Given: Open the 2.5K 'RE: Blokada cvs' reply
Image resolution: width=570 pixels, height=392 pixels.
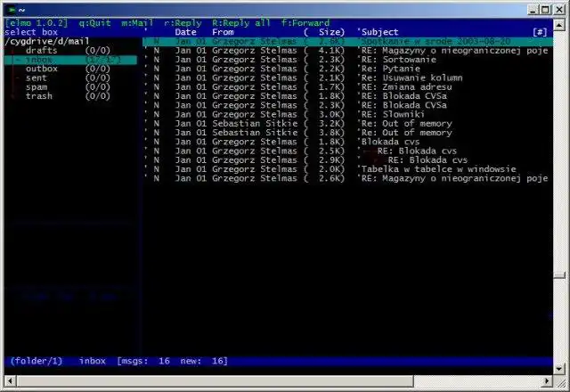Looking at the screenshot, I should [x=347, y=151].
